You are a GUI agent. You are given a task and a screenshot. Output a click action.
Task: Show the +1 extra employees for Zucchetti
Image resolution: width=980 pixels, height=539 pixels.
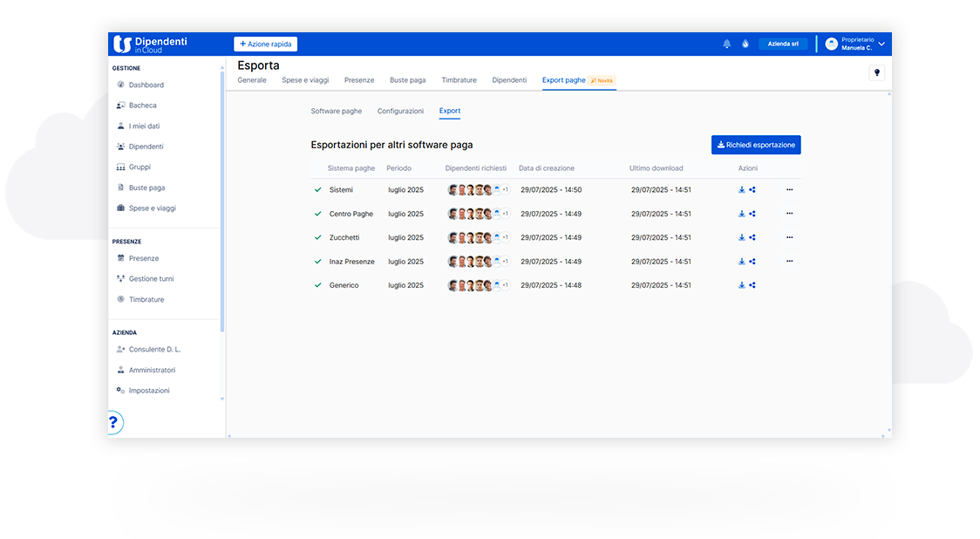[x=504, y=237]
